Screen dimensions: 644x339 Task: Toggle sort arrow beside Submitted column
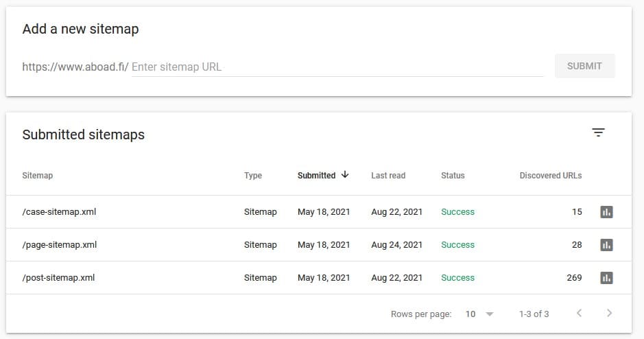(x=345, y=175)
